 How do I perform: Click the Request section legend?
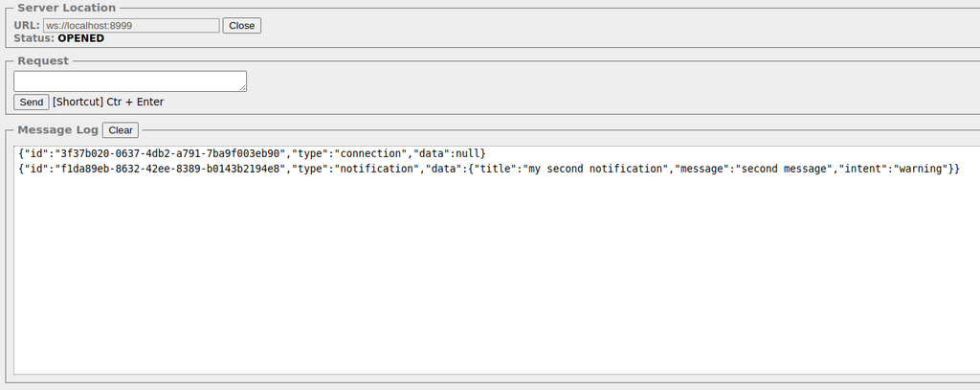43,60
